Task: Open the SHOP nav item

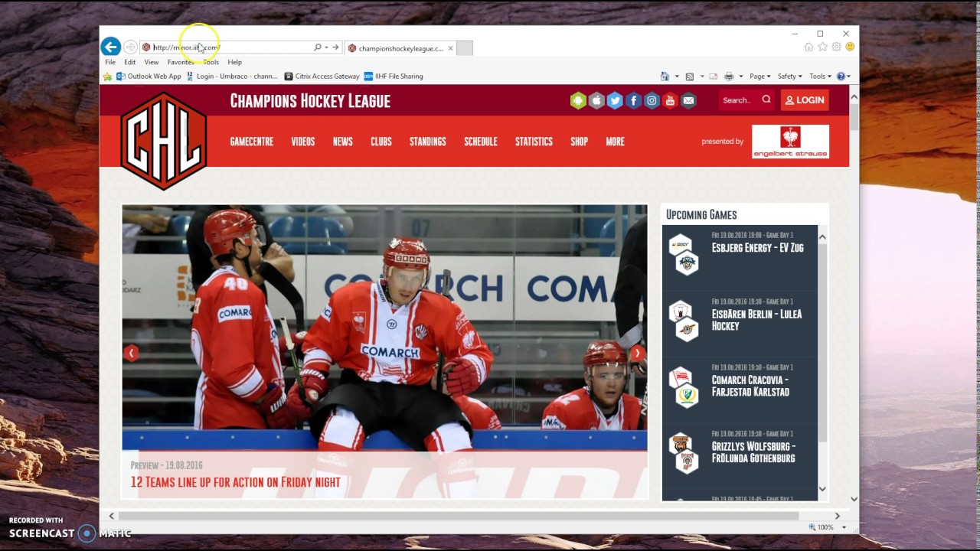Action: tap(580, 142)
